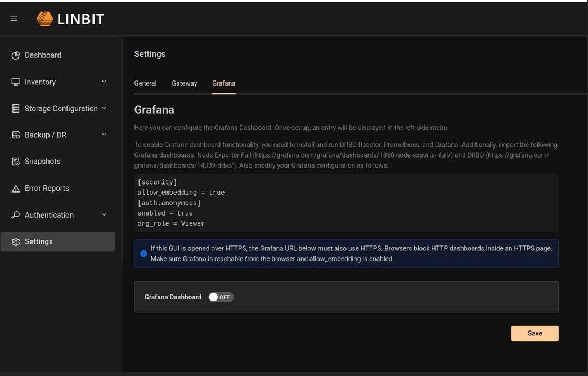The image size is (588, 376).
Task: Select the Grafana settings tab
Action: tap(223, 83)
